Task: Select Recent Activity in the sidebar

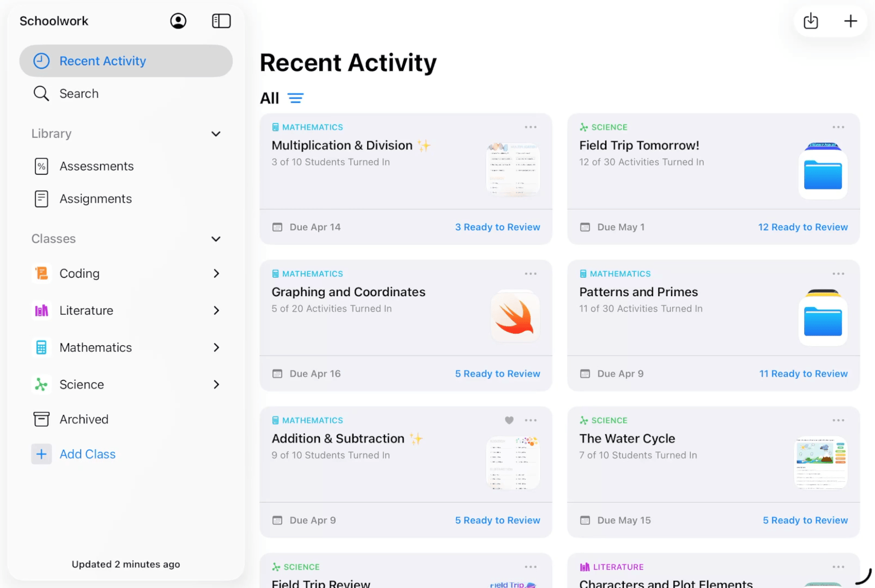Action: [102, 61]
